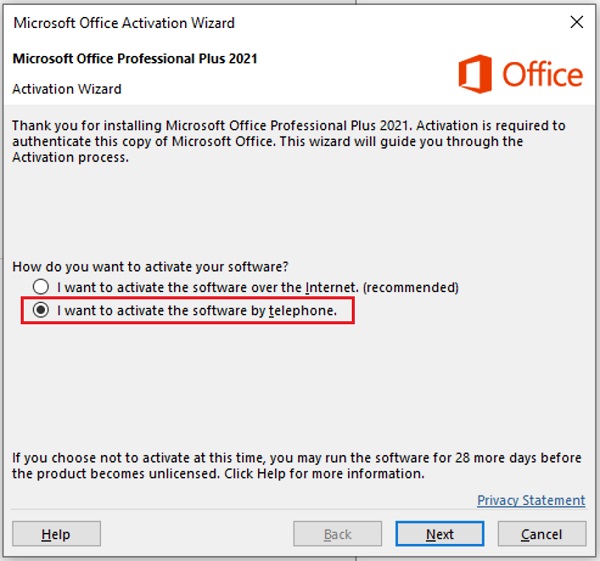The width and height of the screenshot is (600, 561).
Task: Click the "Thank you for installing" intro paragraph
Action: tap(288, 142)
